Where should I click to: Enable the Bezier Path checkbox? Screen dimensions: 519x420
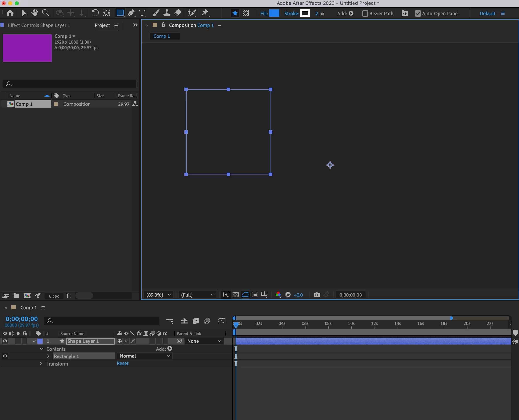365,14
